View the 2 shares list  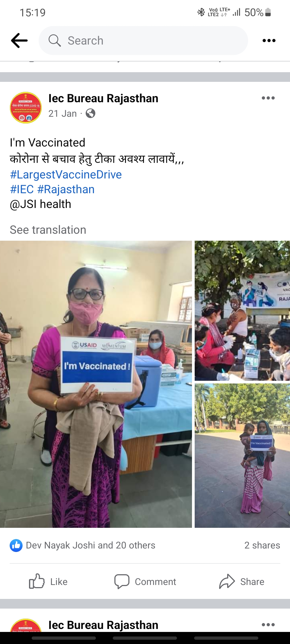262,546
